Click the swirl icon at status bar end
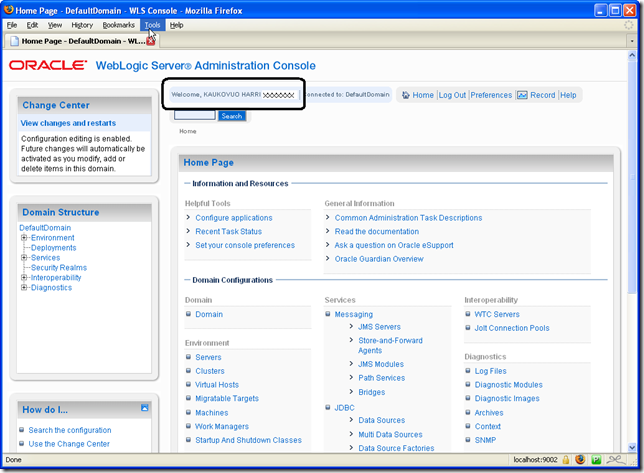The width and height of the screenshot is (644, 473). click(x=616, y=459)
